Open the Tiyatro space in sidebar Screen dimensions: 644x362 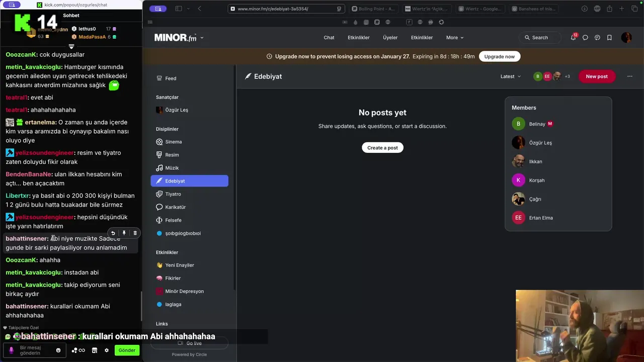[189, 194]
